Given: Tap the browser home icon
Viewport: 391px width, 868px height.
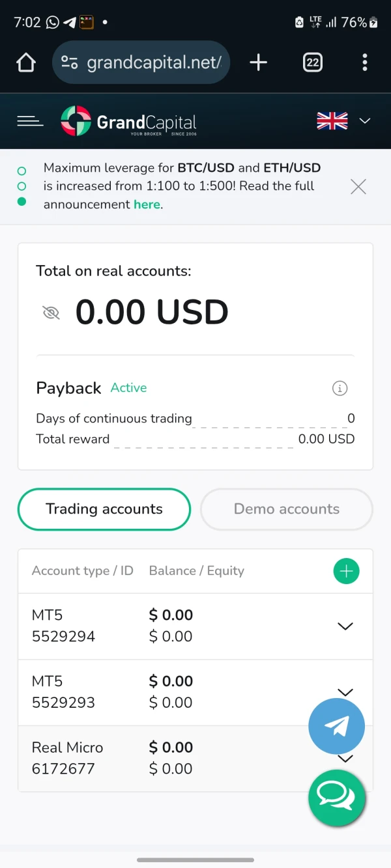Looking at the screenshot, I should click(25, 63).
